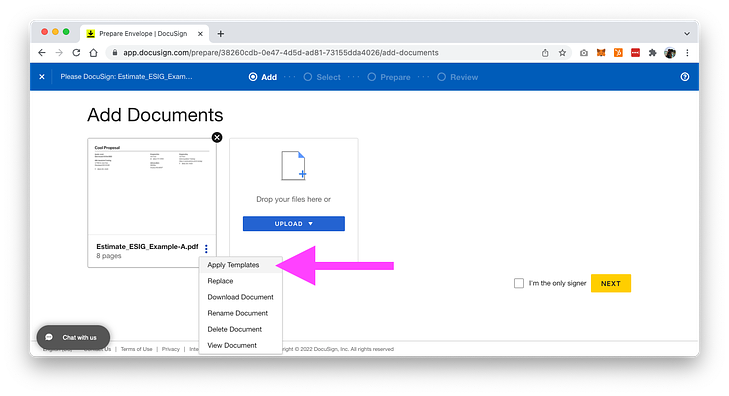
Task: Click the '8 pages' label
Action: click(x=109, y=256)
